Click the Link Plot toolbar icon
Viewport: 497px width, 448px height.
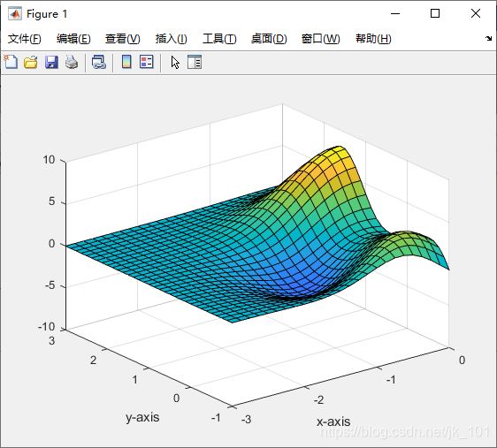[98, 62]
